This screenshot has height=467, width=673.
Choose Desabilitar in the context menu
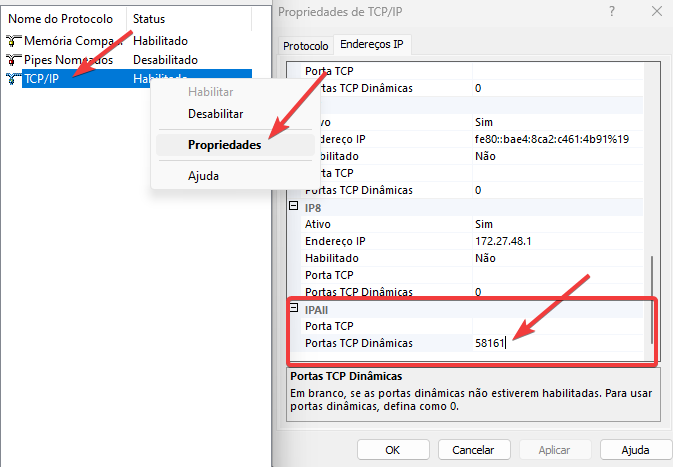coord(215,114)
